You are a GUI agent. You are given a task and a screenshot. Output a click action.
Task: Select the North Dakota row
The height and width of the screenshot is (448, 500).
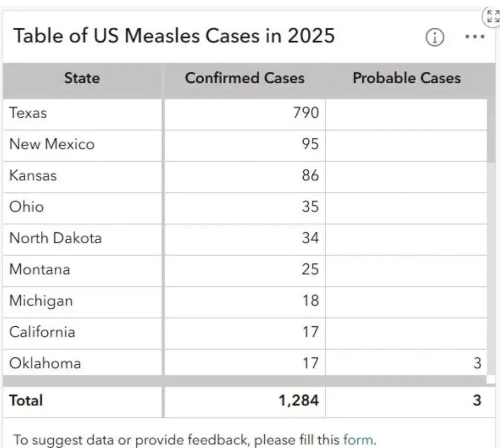click(245, 239)
